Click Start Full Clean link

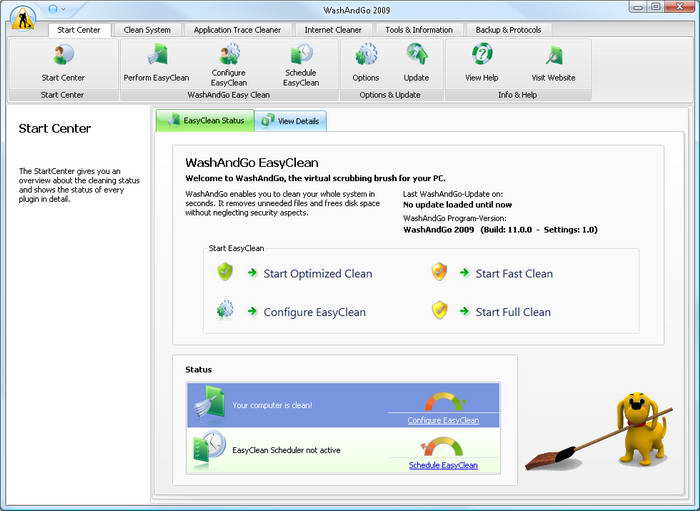click(513, 312)
